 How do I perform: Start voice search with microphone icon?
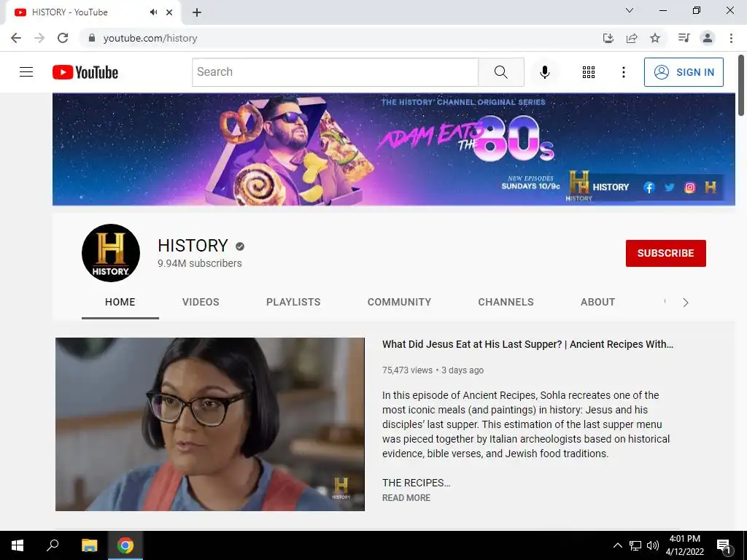(x=544, y=72)
